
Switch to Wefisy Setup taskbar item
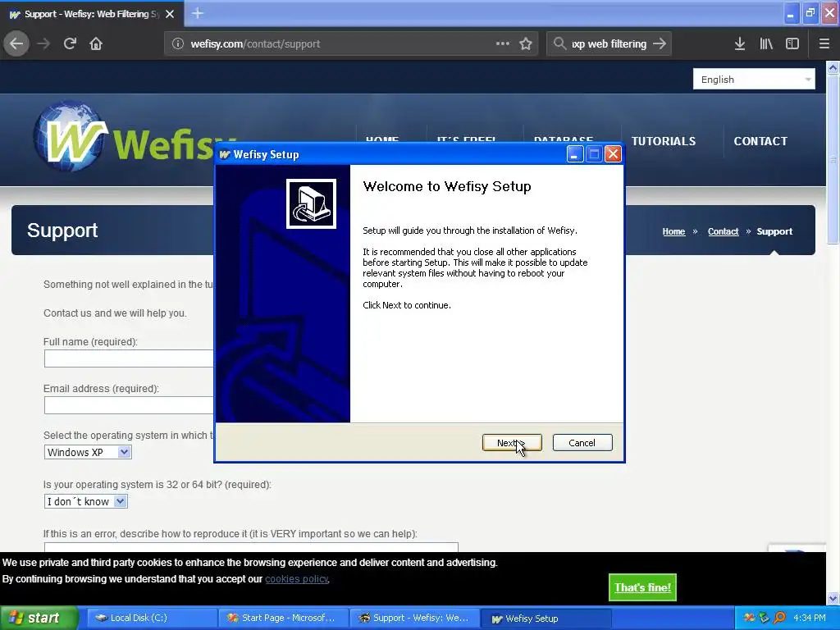point(546,619)
